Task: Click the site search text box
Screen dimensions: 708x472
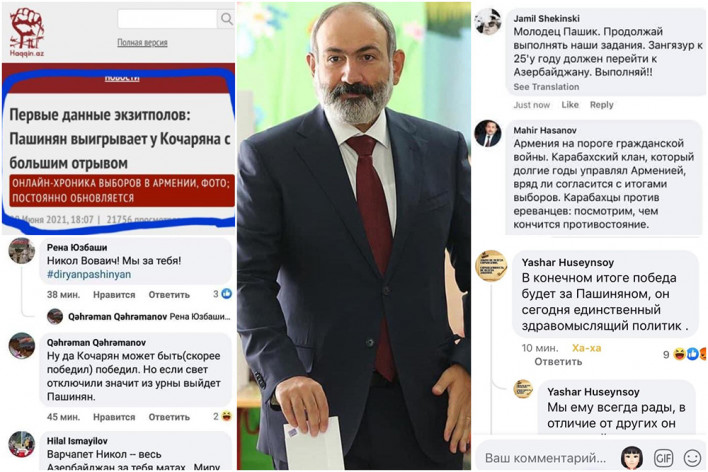Action: (x=167, y=19)
